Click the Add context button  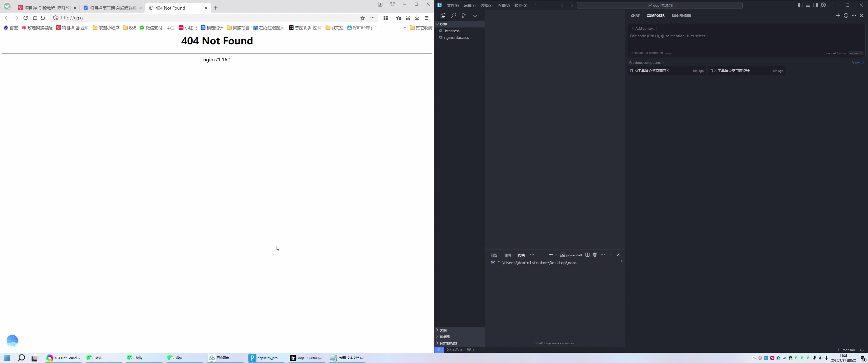643,28
